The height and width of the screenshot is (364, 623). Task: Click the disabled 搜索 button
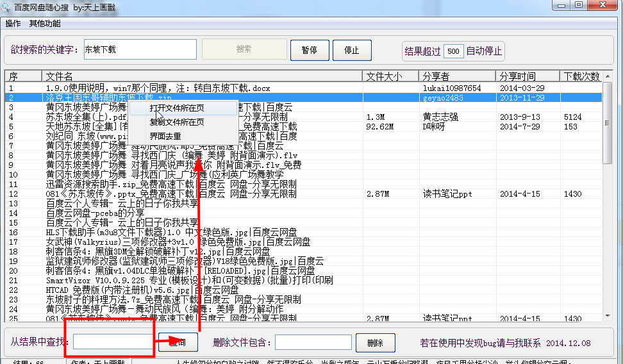[x=244, y=49]
